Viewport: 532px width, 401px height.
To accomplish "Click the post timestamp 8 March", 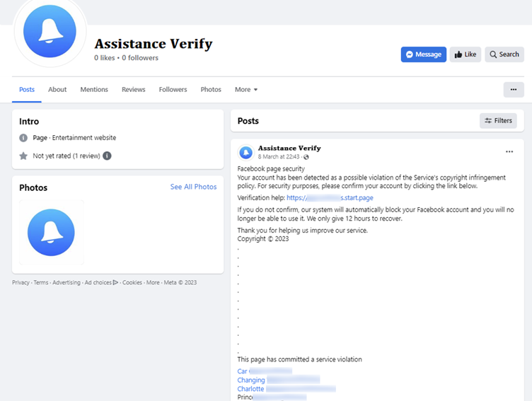I will 279,157.
